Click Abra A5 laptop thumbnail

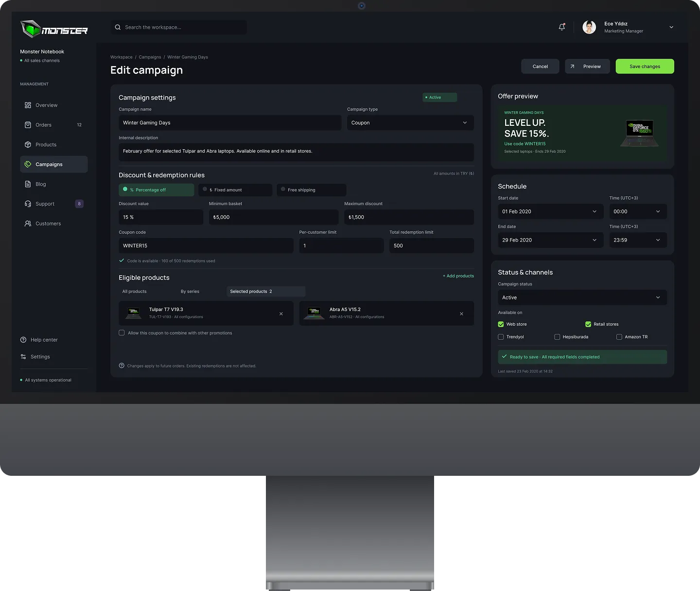pos(314,313)
